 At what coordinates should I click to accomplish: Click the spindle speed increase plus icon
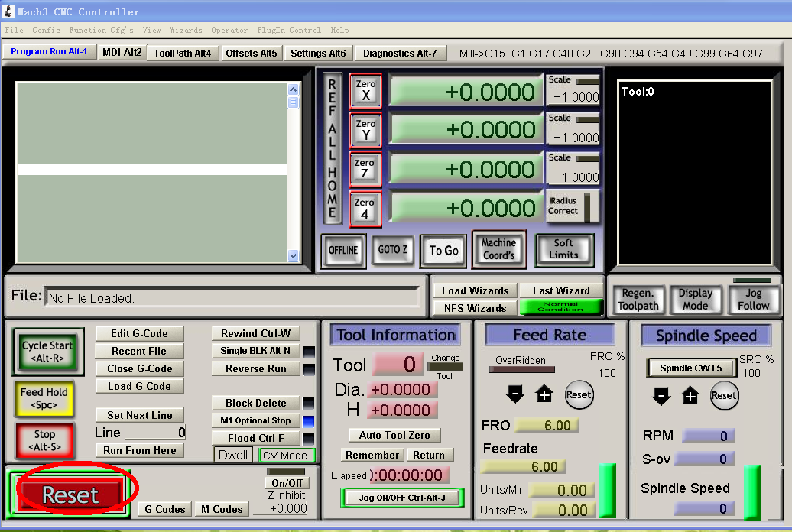690,396
